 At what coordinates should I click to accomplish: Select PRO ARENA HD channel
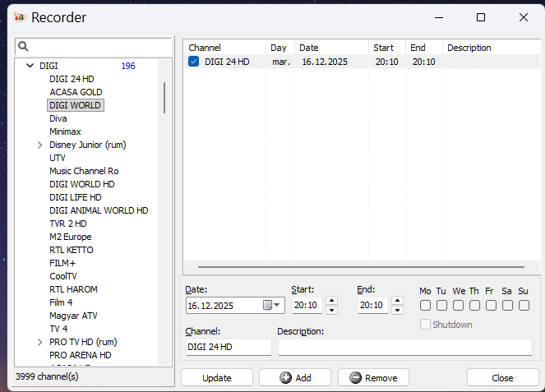81,355
